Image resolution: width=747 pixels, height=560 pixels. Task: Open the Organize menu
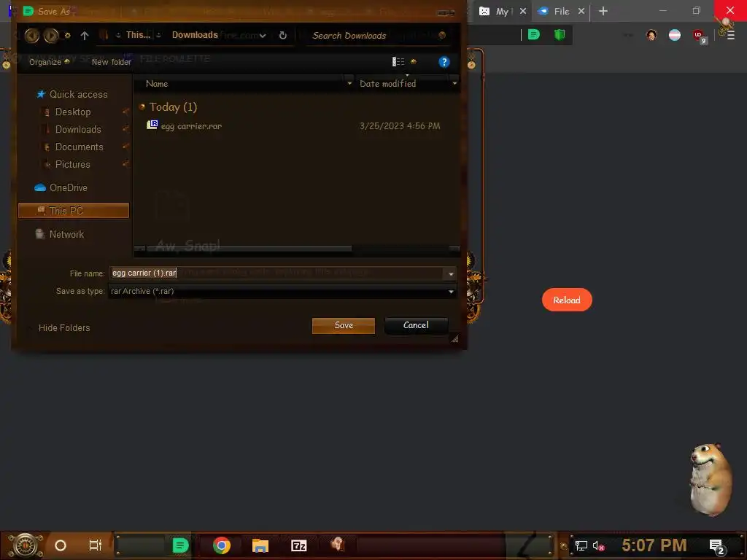click(49, 62)
